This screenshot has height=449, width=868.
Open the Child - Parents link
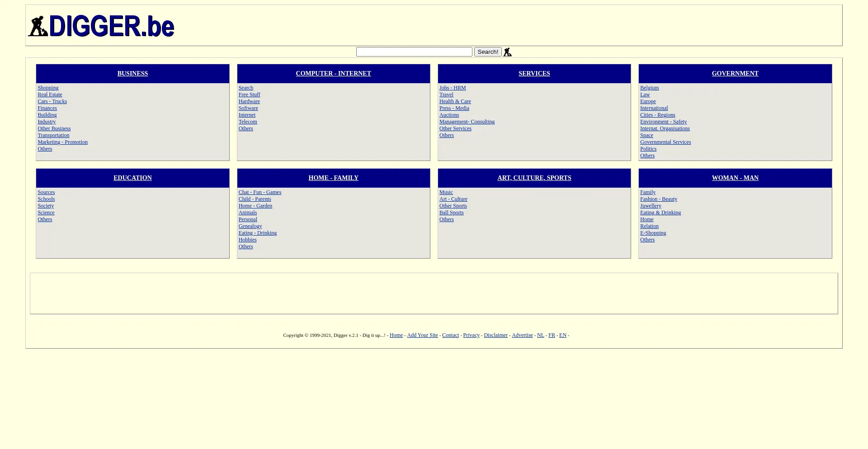coord(255,199)
